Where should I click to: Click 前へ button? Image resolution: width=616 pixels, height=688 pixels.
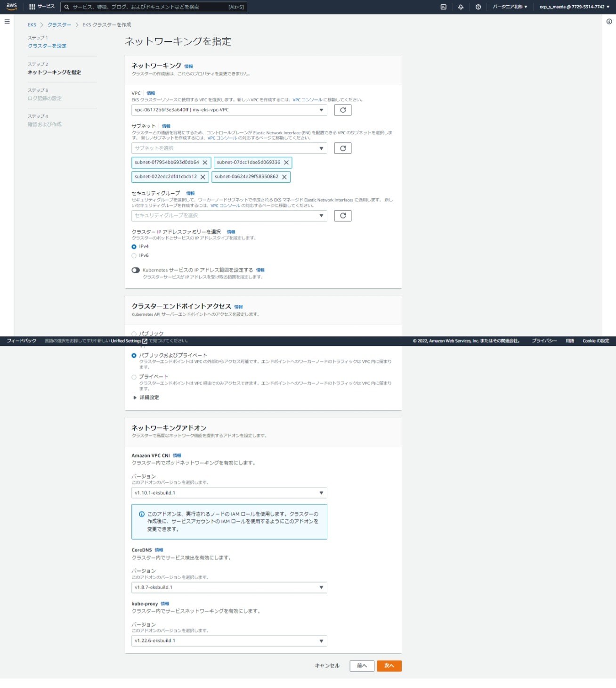coord(362,666)
